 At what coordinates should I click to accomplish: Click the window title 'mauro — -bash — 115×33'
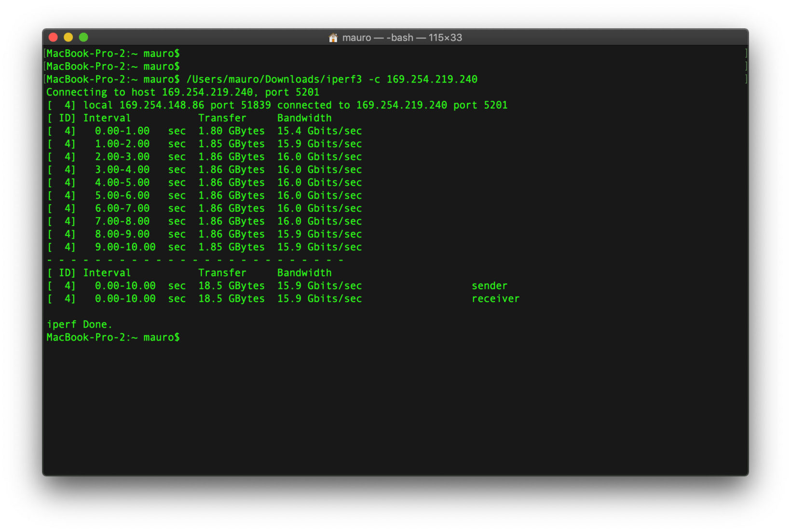[402, 38]
